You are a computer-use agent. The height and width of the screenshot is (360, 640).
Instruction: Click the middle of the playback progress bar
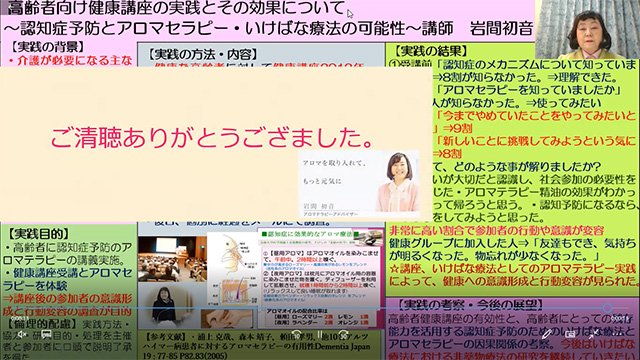(320, 307)
